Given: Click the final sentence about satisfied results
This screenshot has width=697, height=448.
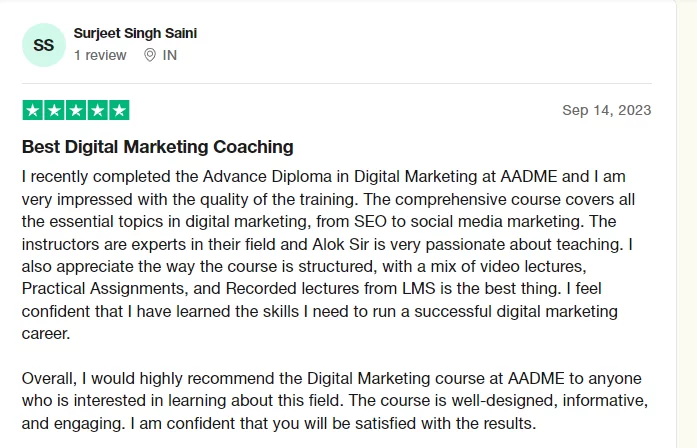Looking at the screenshot, I should click(333, 423).
